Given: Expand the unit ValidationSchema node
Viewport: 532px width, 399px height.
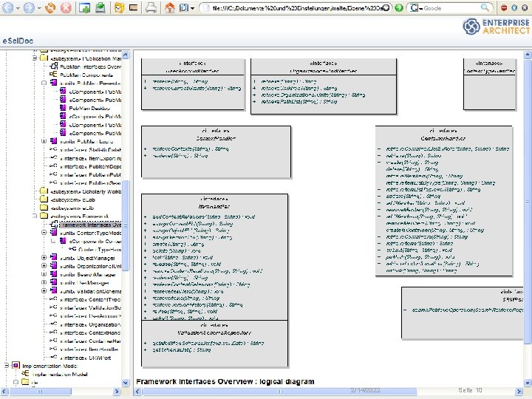Looking at the screenshot, I should coord(44,291).
